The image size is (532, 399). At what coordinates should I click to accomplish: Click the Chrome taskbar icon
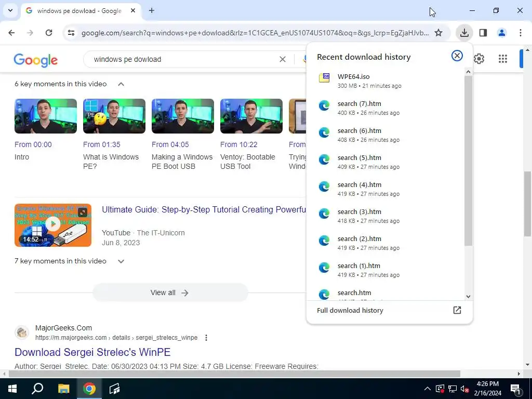click(x=89, y=389)
